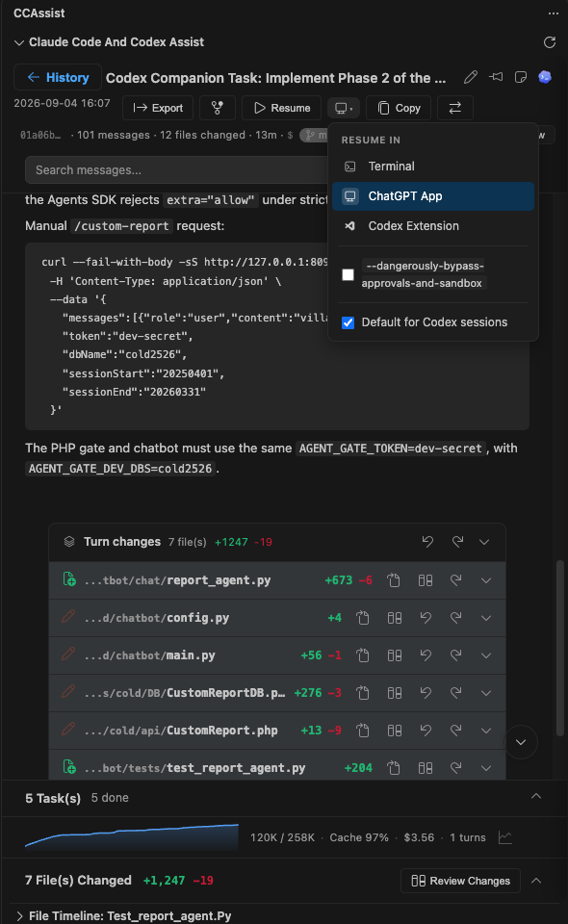
Task: Undo changes to config.py
Action: 426,618
